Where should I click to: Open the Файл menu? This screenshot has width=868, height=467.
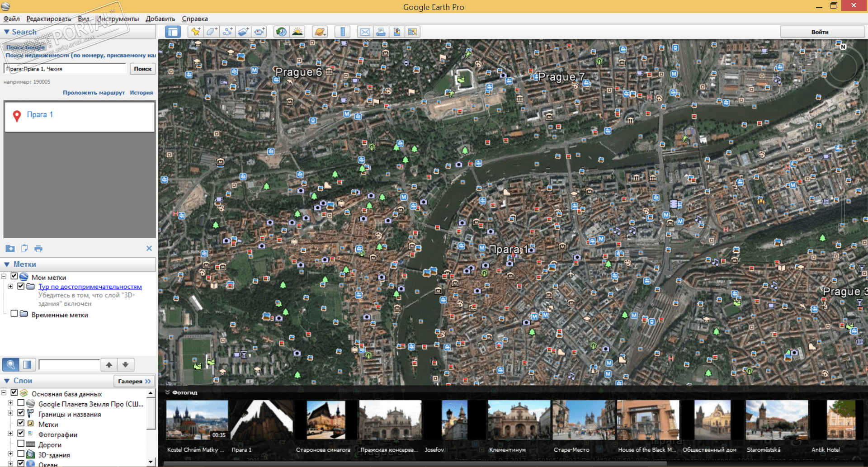coord(12,19)
